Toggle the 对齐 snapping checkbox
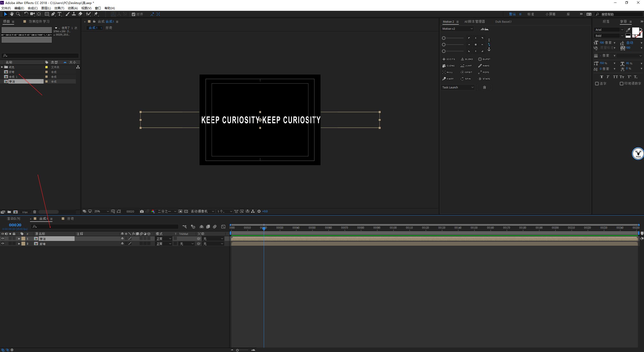This screenshot has height=352, width=644. (x=134, y=14)
